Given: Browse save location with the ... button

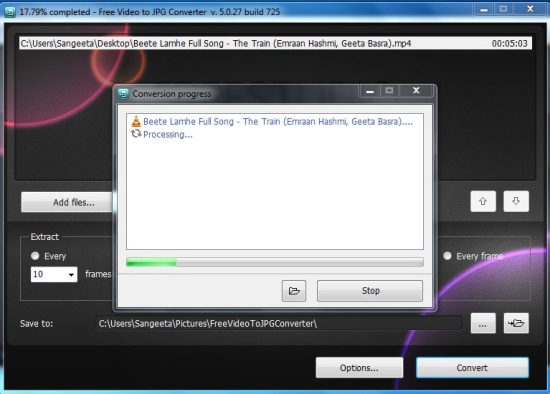Looking at the screenshot, I should pyautogui.click(x=483, y=323).
